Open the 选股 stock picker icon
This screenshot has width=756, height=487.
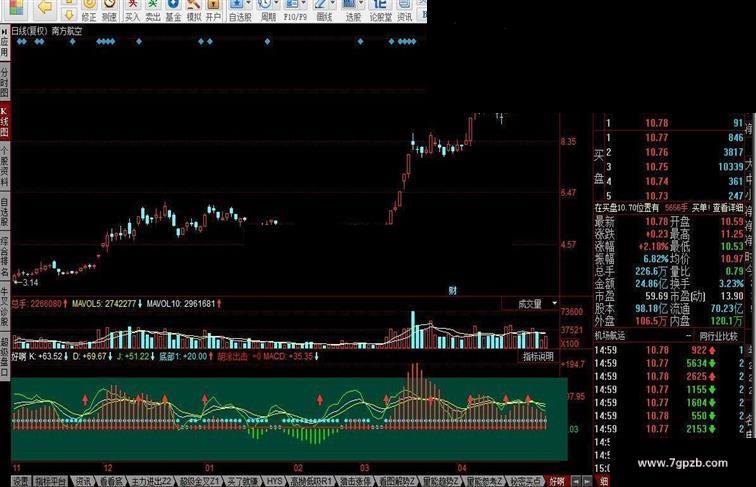pos(352,11)
